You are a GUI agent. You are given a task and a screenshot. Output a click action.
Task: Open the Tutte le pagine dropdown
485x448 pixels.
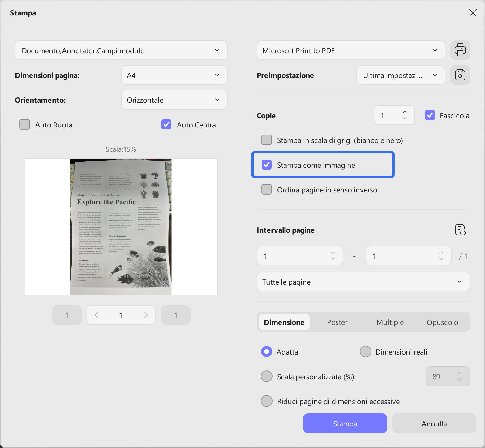point(363,282)
